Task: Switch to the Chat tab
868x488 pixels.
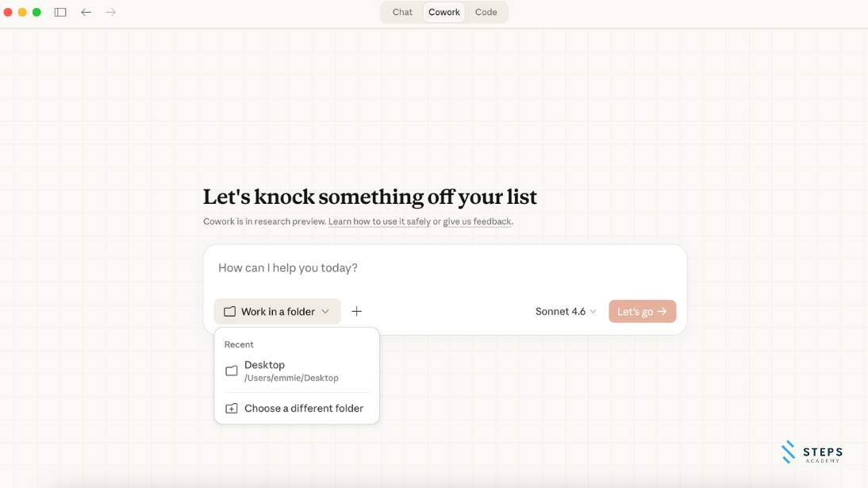Action: 402,12
